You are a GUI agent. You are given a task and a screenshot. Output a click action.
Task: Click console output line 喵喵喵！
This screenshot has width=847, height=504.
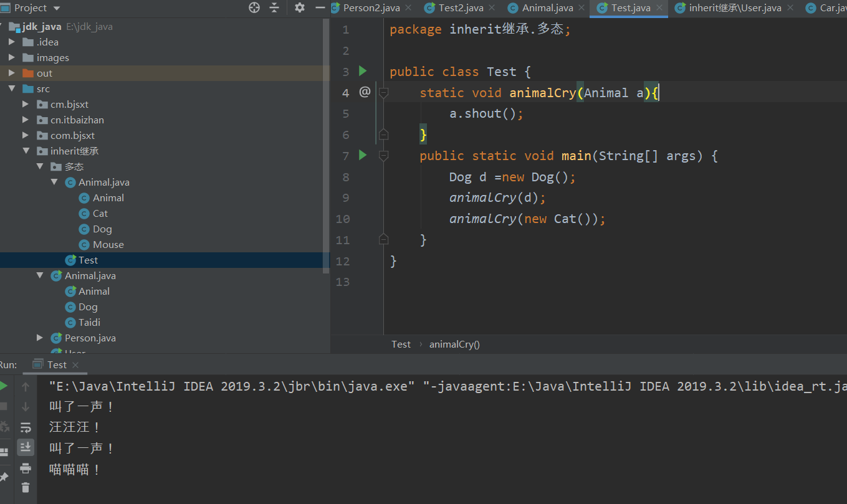coord(75,470)
